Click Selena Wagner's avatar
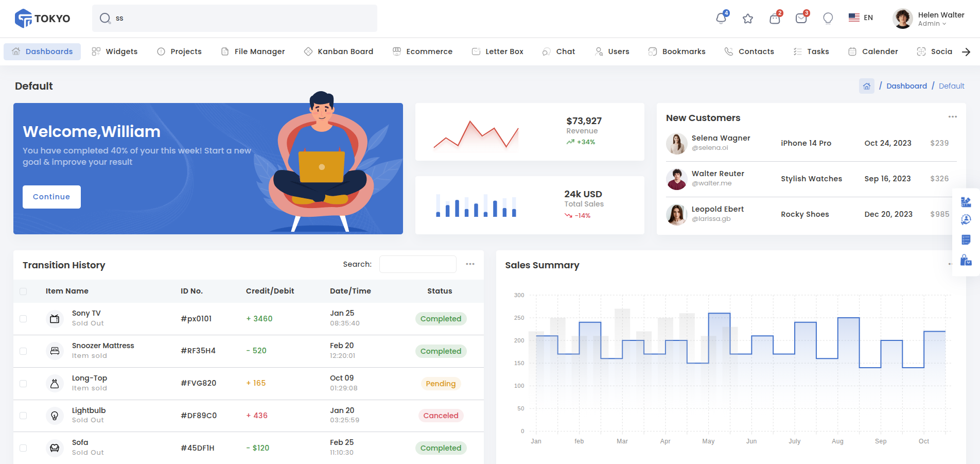This screenshot has width=980, height=464. [x=677, y=144]
